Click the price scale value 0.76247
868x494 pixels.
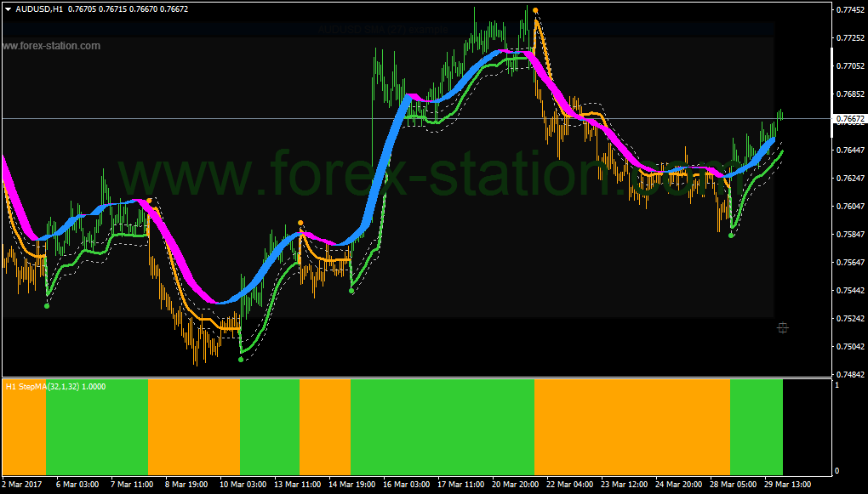pos(851,178)
